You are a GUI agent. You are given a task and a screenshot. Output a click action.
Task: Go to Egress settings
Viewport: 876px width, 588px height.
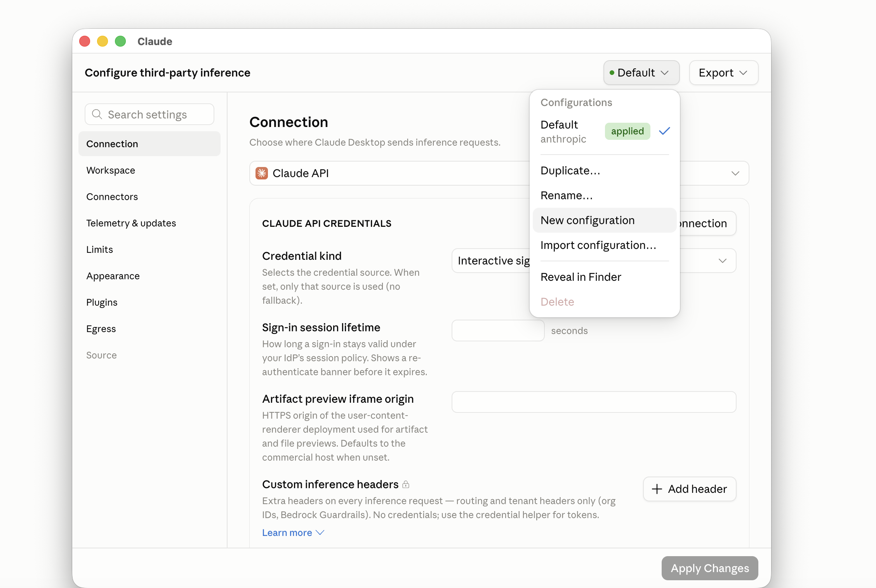coord(149,329)
